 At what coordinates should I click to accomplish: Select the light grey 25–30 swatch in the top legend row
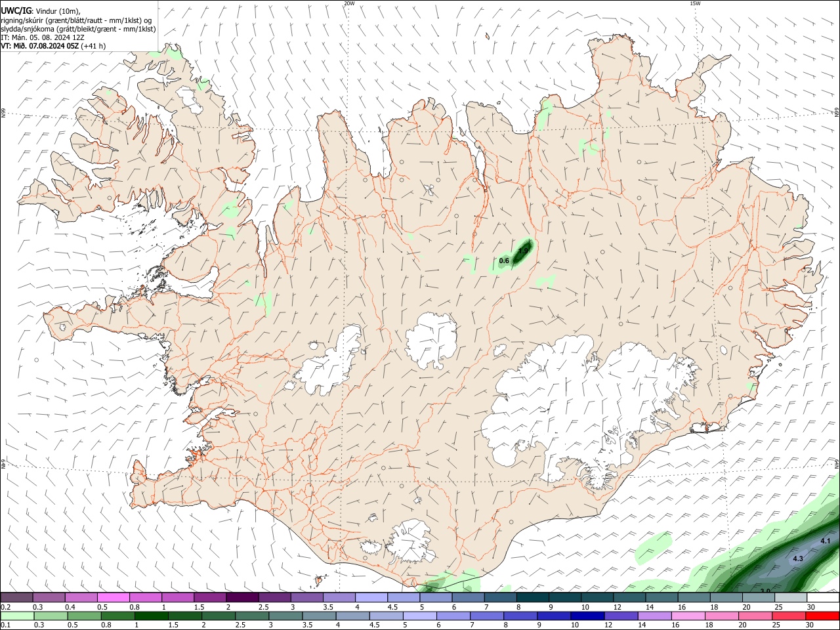[790, 598]
